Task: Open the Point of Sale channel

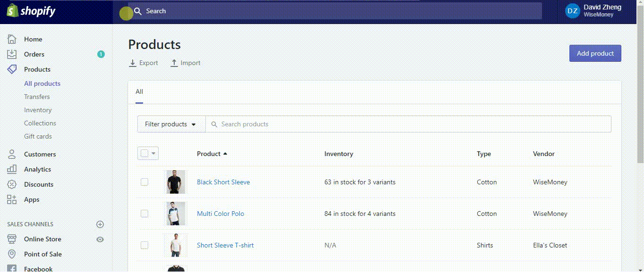Action: [x=43, y=254]
